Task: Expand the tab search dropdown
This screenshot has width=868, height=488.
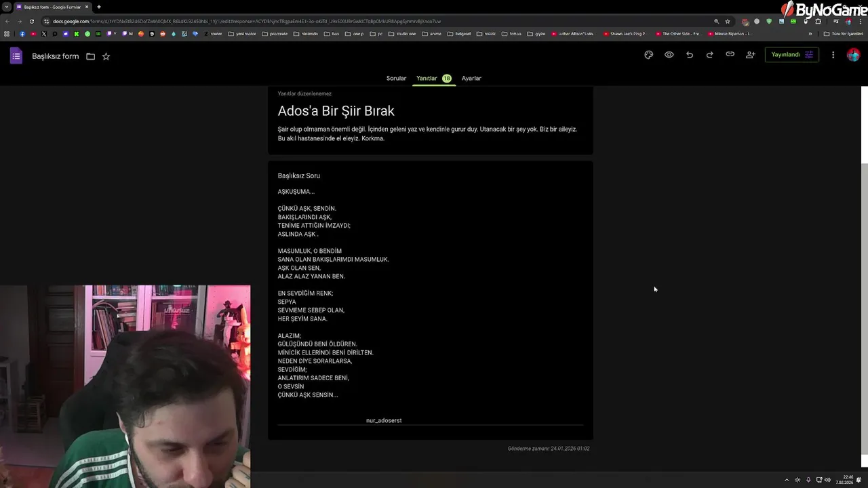Action: [x=6, y=7]
